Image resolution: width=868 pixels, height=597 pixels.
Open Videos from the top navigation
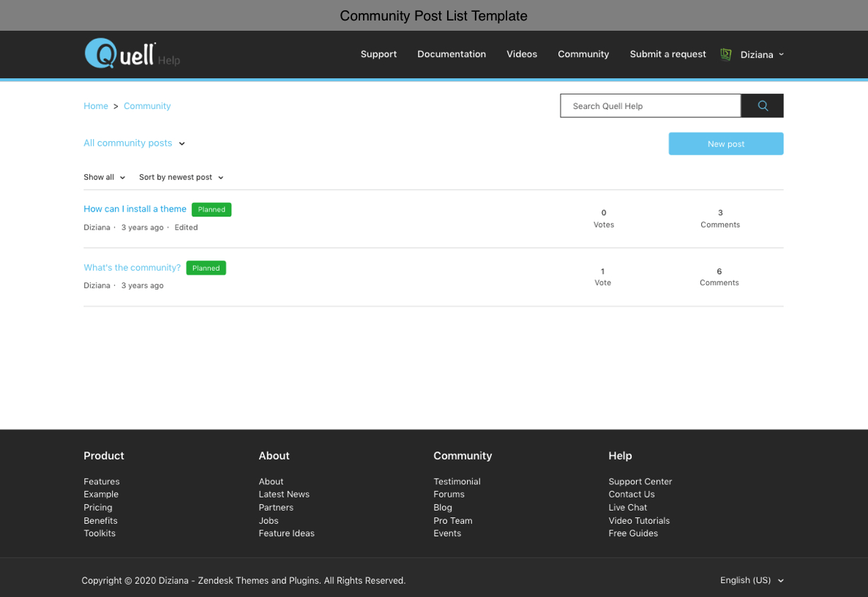coord(522,54)
